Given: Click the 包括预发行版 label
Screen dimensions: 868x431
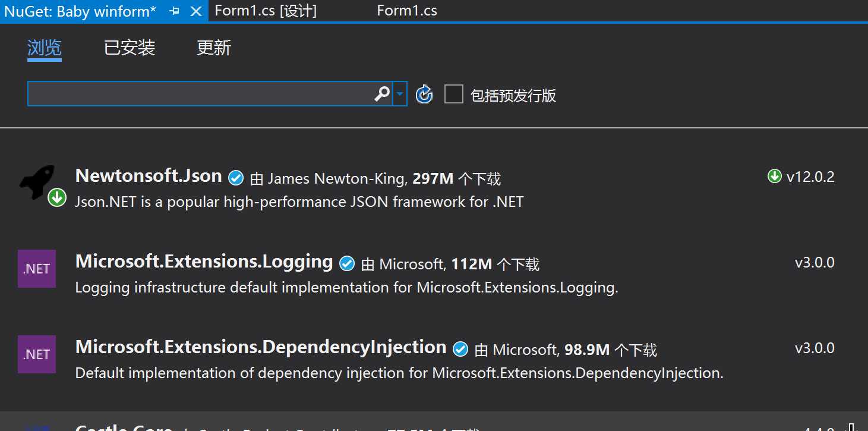Looking at the screenshot, I should click(x=513, y=96).
